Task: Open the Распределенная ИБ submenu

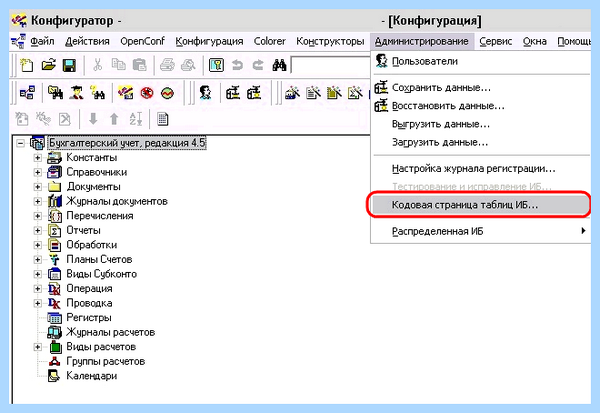Action: (x=481, y=231)
